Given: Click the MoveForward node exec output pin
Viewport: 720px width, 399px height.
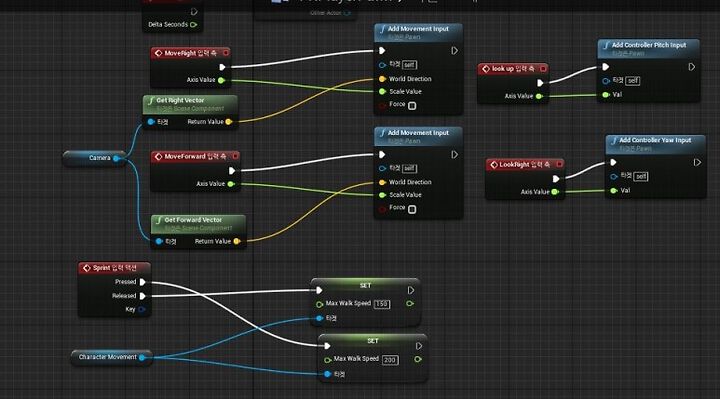Looking at the screenshot, I should coord(232,171).
